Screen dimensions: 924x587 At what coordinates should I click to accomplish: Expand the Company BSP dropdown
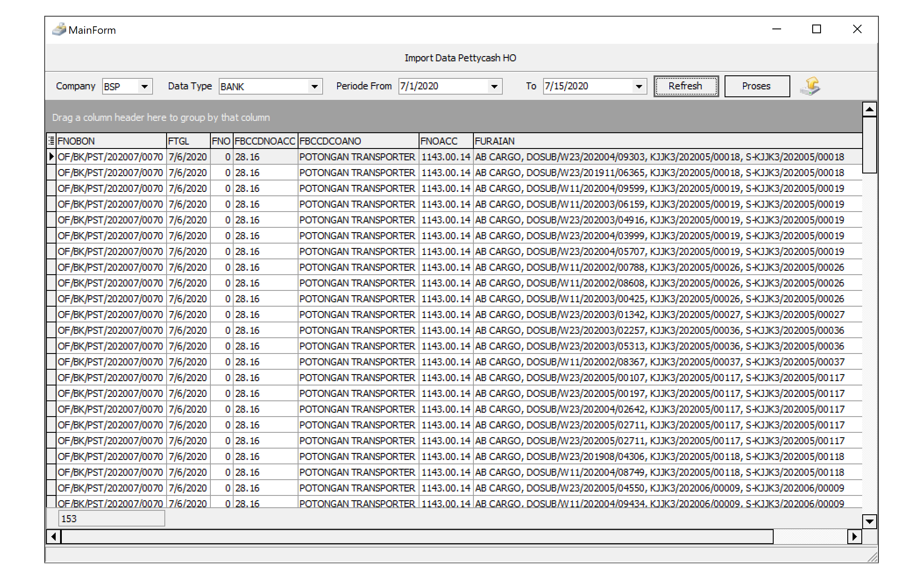(145, 86)
